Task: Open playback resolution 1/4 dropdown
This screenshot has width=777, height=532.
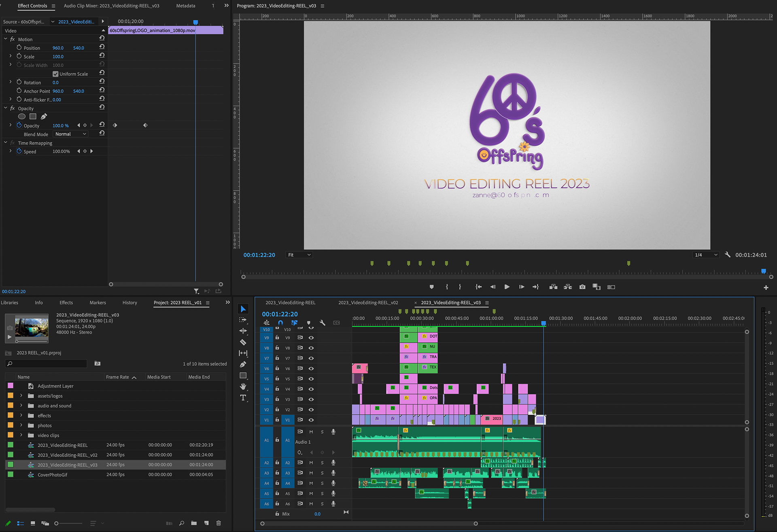Action: [x=706, y=255]
